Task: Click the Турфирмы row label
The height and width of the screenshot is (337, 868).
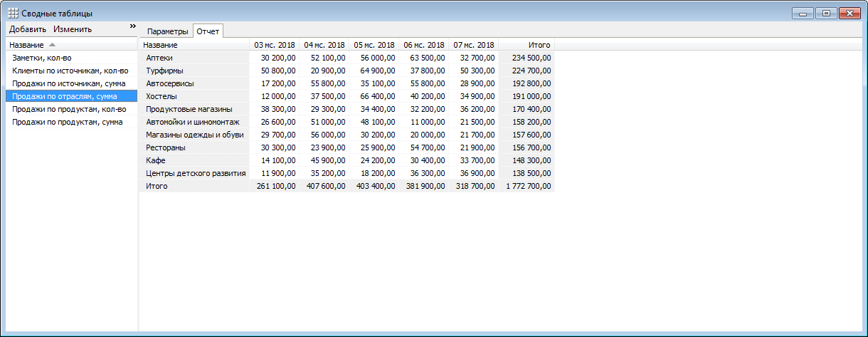Action: [x=164, y=71]
